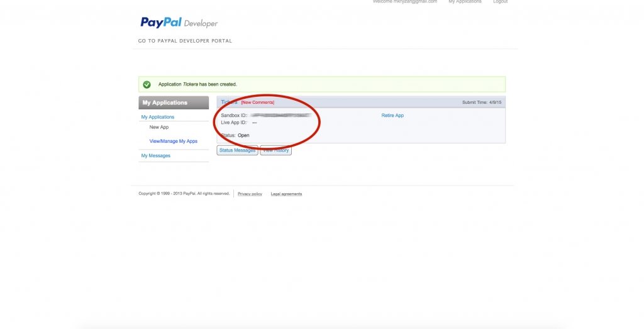Click the New Comments red link
This screenshot has height=329, width=644.
point(257,103)
